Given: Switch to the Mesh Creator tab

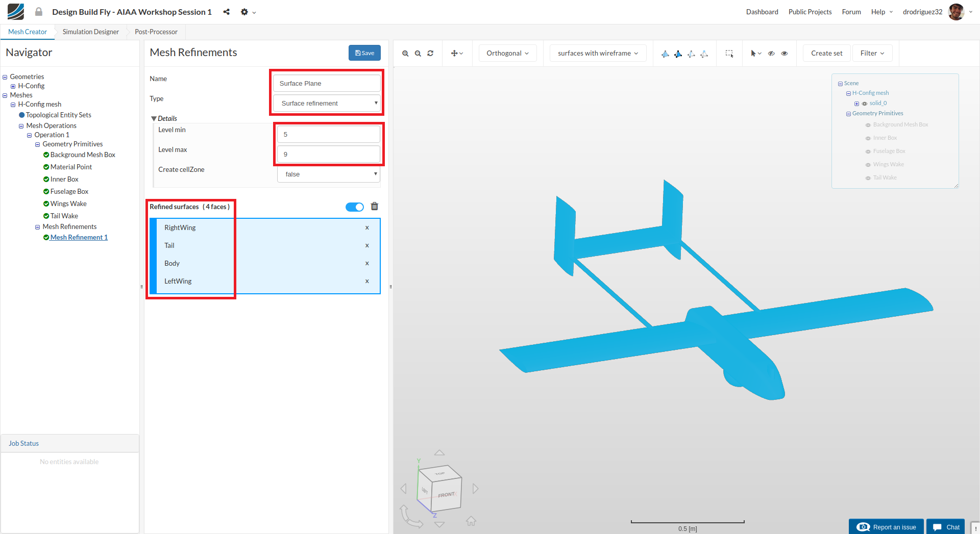Looking at the screenshot, I should (28, 32).
